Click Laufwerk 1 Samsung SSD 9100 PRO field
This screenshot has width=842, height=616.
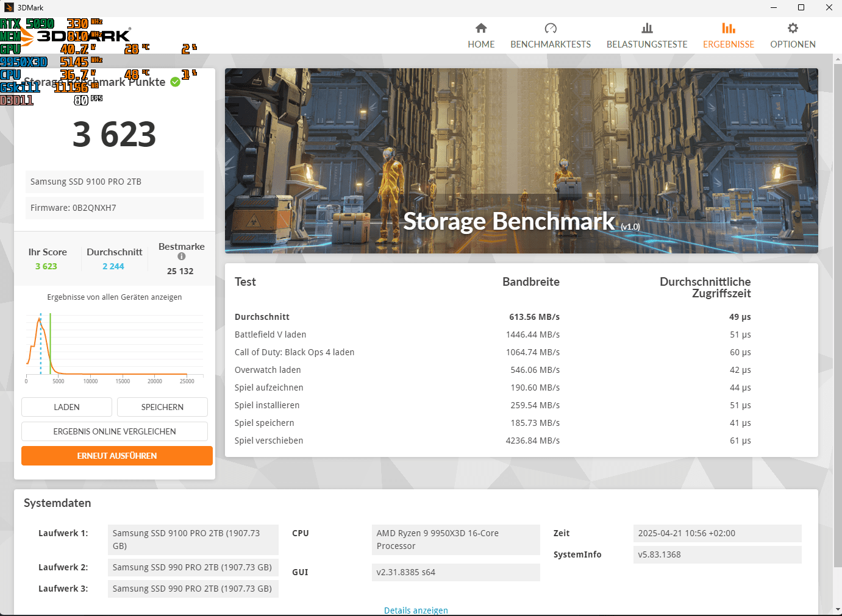tap(193, 540)
